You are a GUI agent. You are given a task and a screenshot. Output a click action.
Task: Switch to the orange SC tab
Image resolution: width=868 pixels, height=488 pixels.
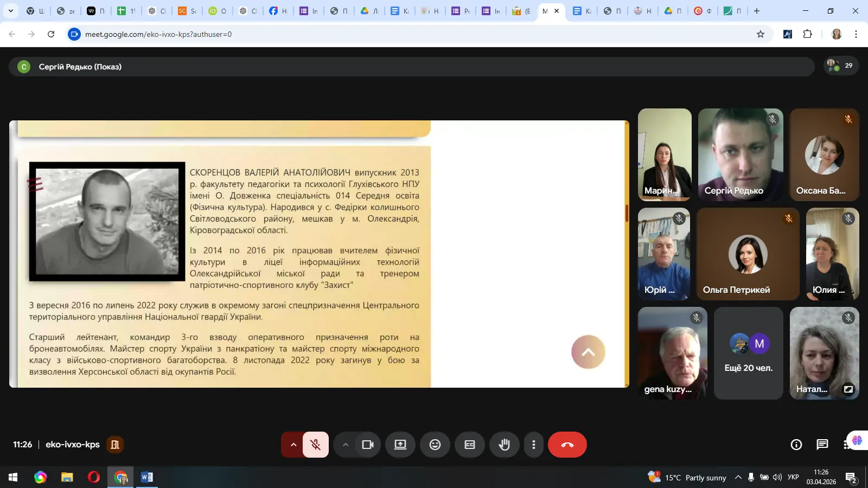pos(187,11)
